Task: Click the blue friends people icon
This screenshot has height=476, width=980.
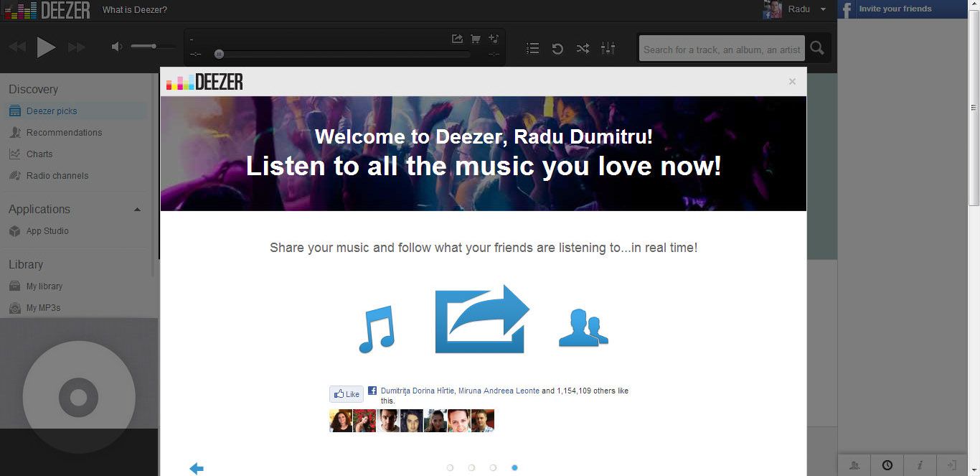Action: coord(583,329)
